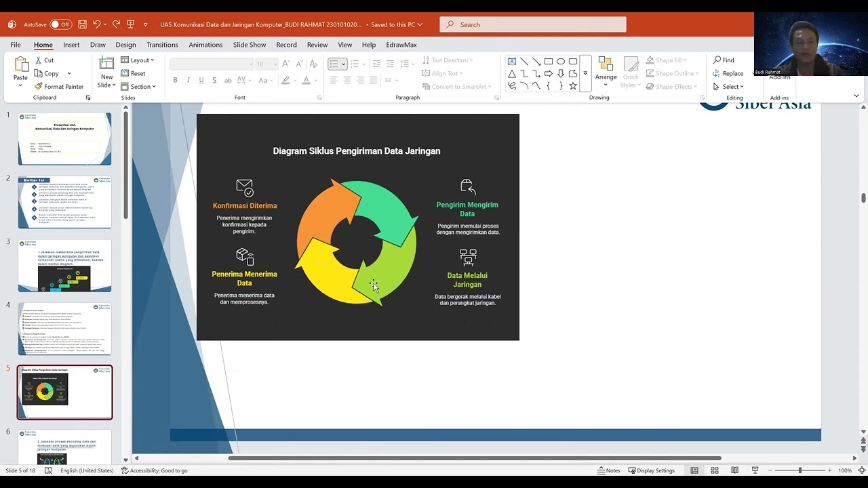
Task: Start Slide Show from status bar
Action: click(x=755, y=470)
